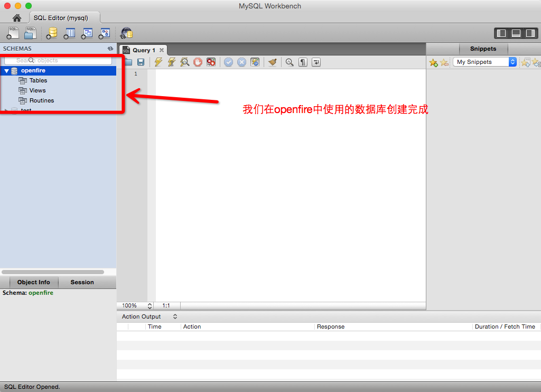The image size is (541, 392).
Task: Select the Query 1 tab
Action: point(144,50)
